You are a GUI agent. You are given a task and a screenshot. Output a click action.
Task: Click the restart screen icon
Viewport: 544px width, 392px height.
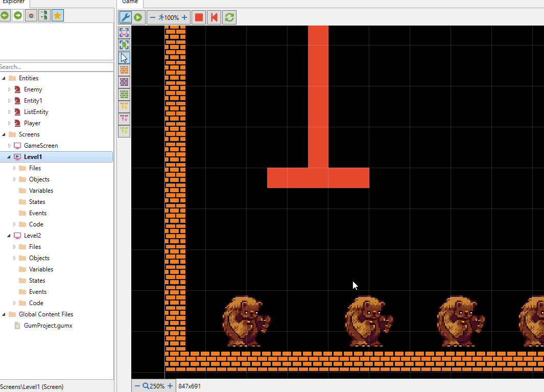(214, 17)
